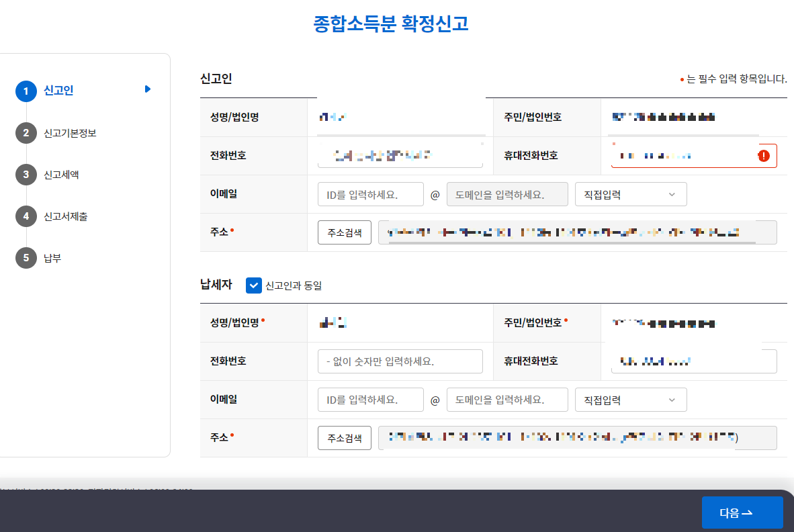
Task: Go to 신고서제출 step in sidebar
Action: pos(66,217)
